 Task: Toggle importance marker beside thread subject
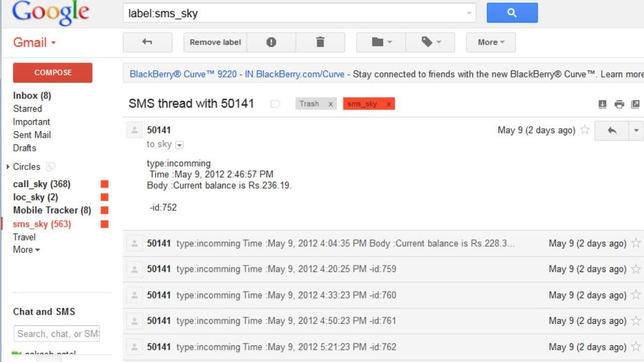click(x=275, y=104)
